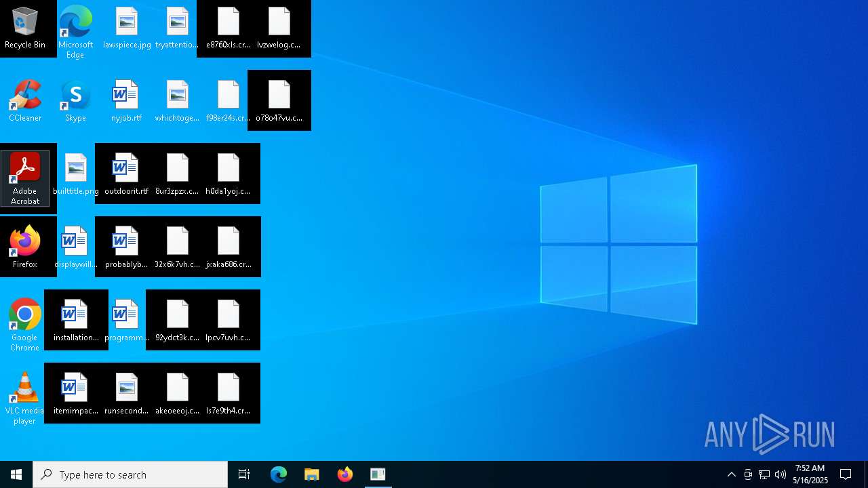Viewport: 868px width, 488px height.
Task: Select the probablyb... document icon
Action: pyautogui.click(x=127, y=248)
